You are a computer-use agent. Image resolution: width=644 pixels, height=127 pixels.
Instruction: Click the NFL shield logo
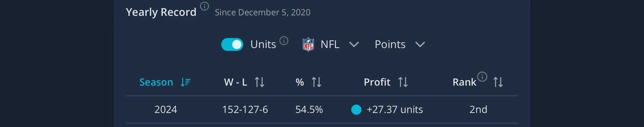tap(308, 45)
